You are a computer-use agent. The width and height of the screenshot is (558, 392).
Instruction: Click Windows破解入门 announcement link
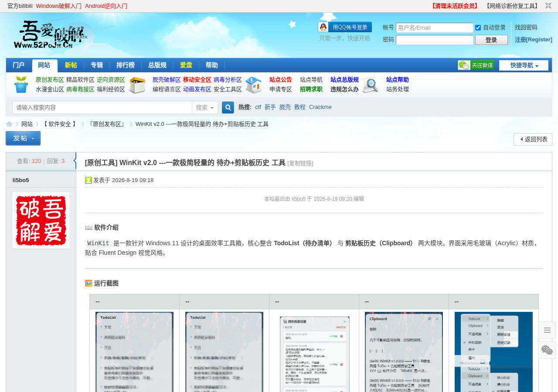point(59,6)
